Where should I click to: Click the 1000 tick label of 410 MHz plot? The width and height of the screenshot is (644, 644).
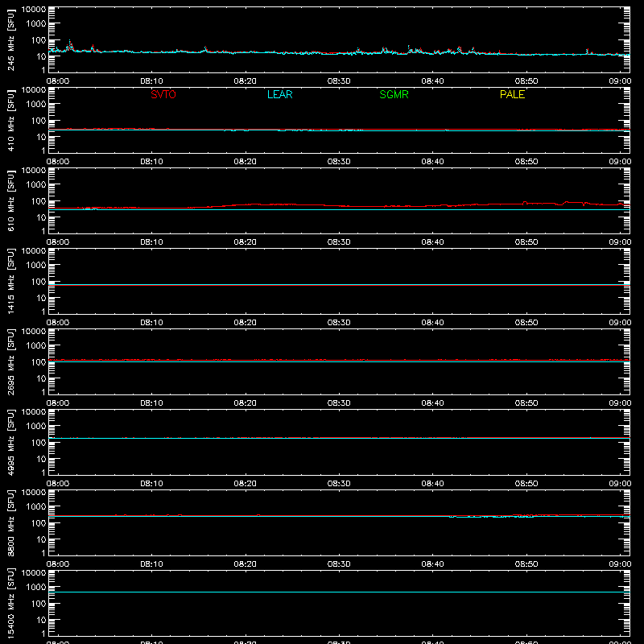pos(36,105)
